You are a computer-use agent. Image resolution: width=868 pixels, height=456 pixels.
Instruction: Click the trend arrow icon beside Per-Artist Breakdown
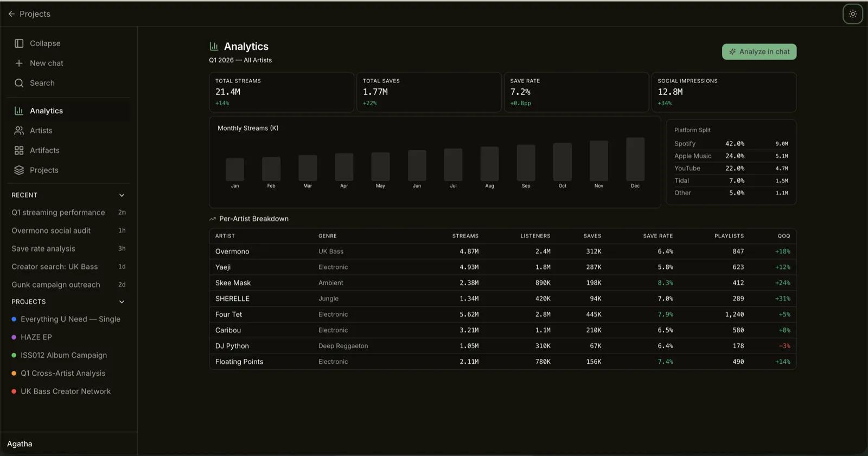212,219
